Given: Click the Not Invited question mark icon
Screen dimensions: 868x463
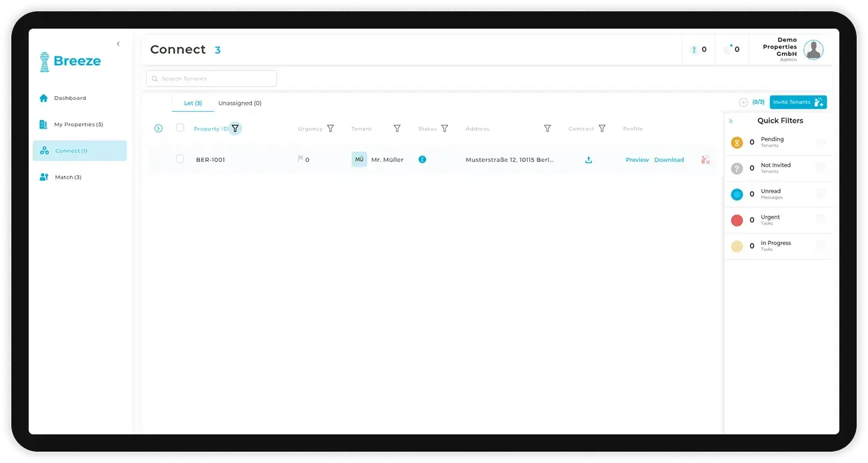Looking at the screenshot, I should pyautogui.click(x=737, y=168).
